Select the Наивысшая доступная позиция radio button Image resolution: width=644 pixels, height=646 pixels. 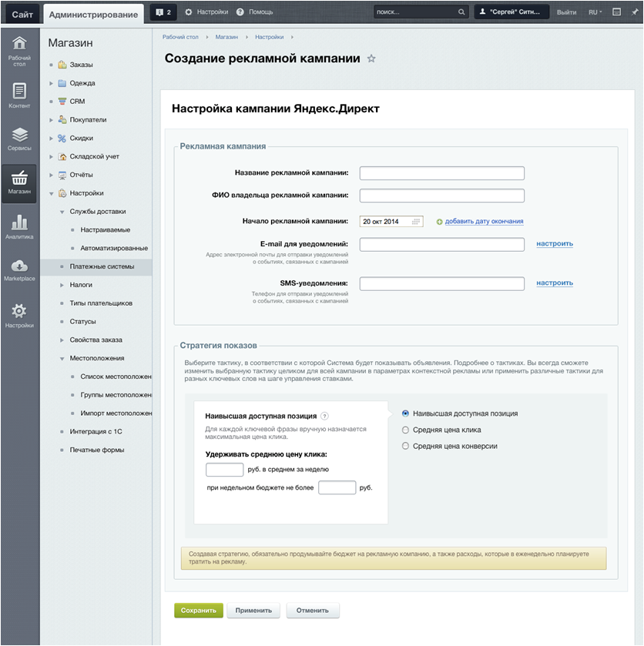[x=405, y=413]
